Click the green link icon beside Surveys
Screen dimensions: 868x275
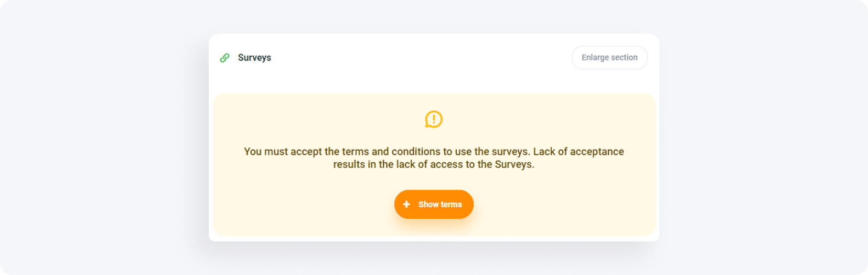tap(224, 58)
